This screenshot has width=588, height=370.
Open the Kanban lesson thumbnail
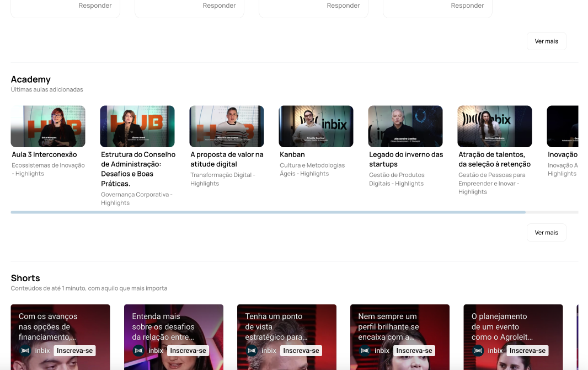pos(316,126)
